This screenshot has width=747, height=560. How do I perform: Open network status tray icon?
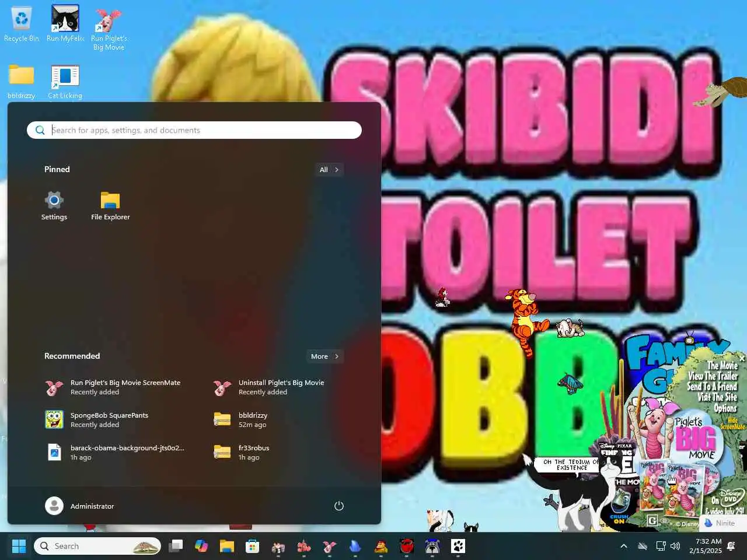(661, 546)
